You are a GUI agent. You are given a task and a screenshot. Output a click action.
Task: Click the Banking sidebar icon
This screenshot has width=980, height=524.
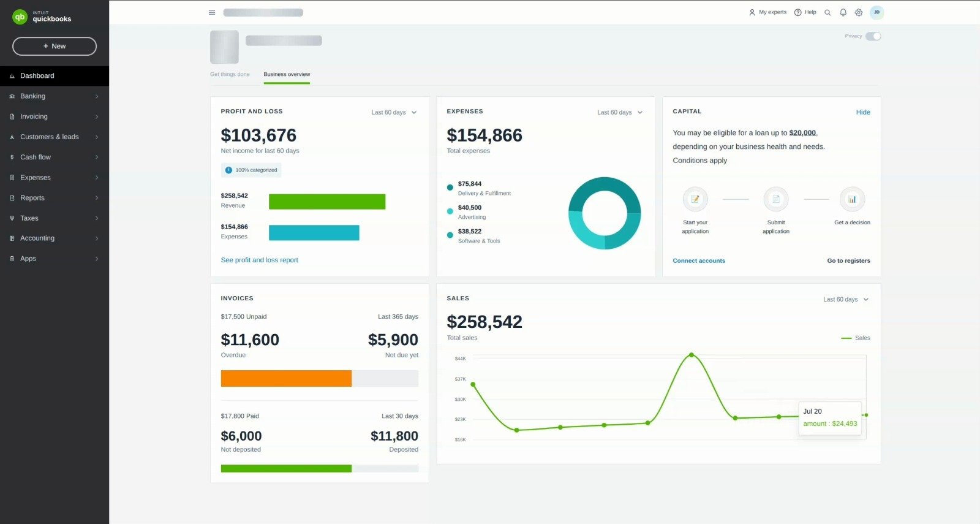coord(12,96)
